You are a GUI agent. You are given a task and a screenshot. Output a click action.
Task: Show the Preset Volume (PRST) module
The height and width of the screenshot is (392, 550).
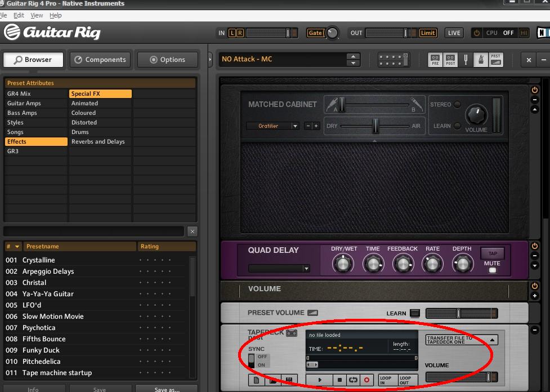tap(495, 60)
